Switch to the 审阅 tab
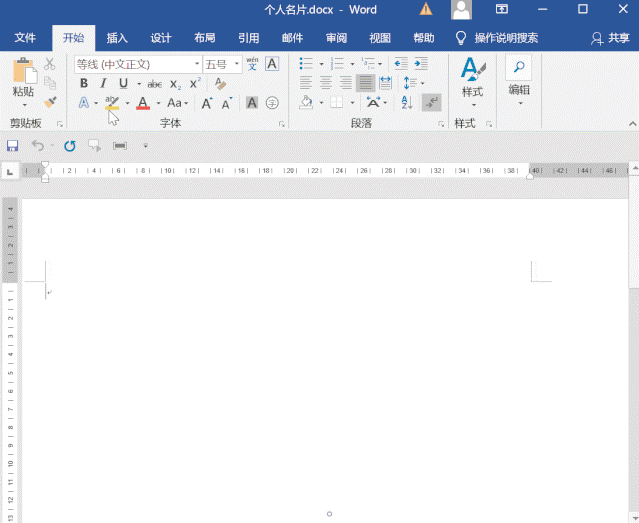 click(x=336, y=38)
